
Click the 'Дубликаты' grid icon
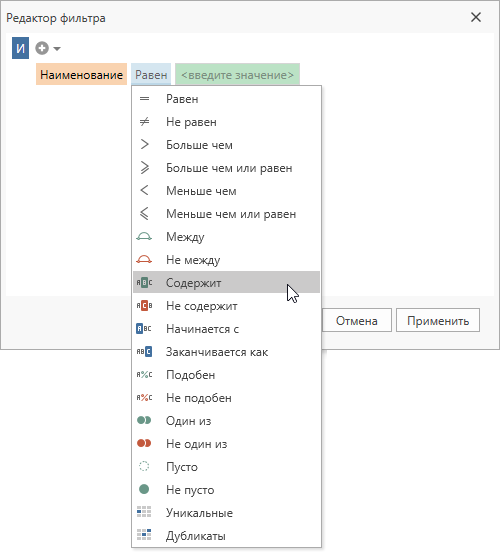click(144, 535)
